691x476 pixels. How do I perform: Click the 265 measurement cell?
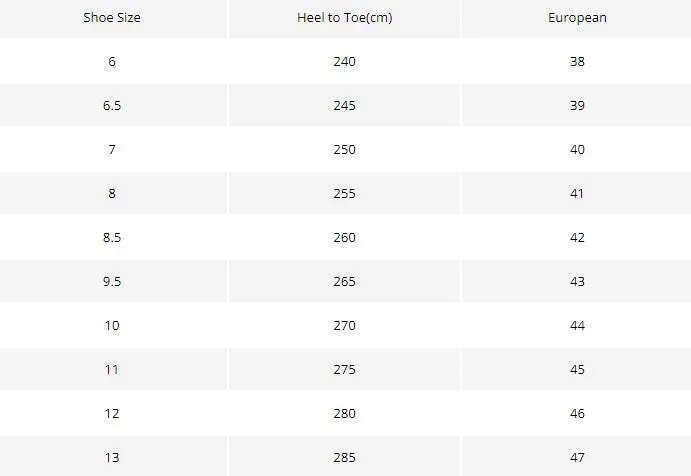(345, 282)
